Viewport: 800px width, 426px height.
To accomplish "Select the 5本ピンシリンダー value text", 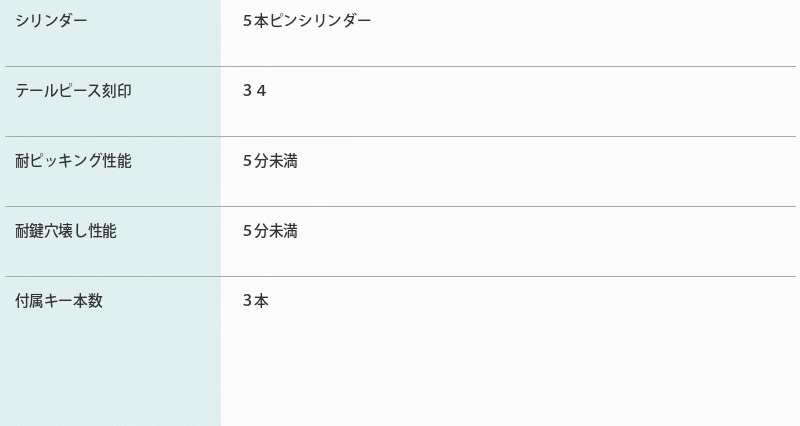I will [307, 21].
